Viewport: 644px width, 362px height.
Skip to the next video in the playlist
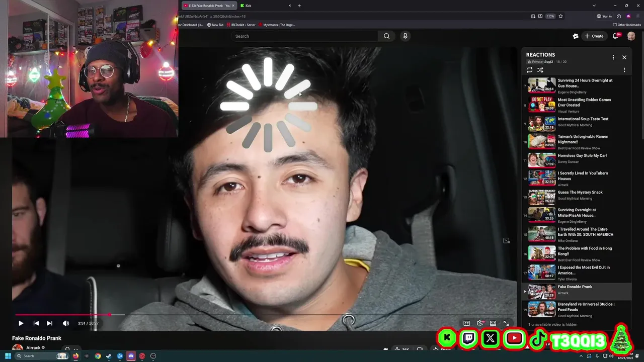point(49,323)
